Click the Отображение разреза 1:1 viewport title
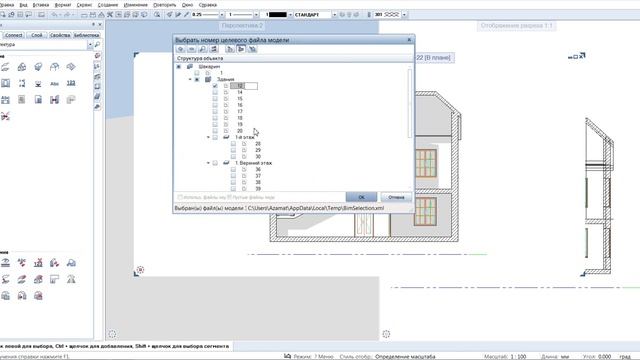The image size is (640, 360). tap(516, 25)
